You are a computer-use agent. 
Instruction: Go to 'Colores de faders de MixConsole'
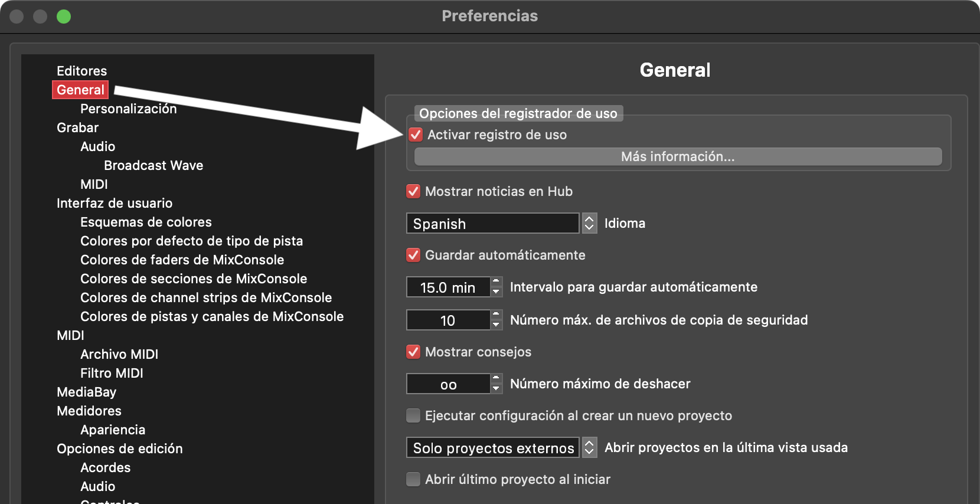tap(182, 260)
